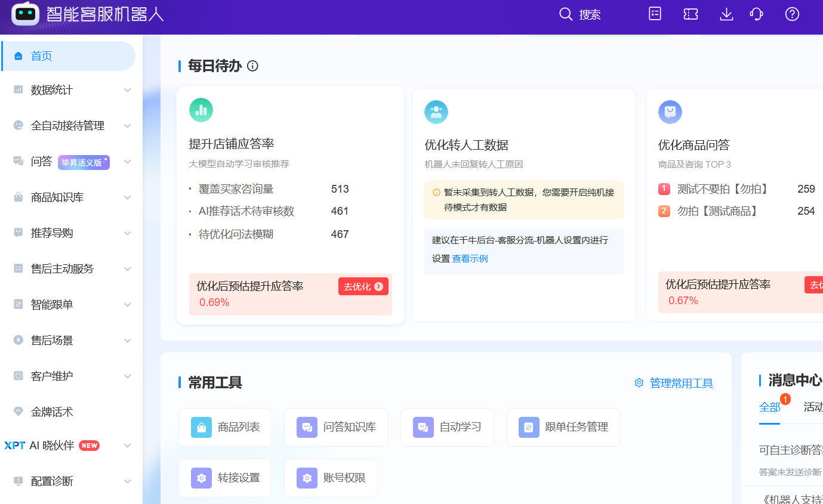Click the 商品列表 tool icon
823x504 pixels.
(x=202, y=427)
